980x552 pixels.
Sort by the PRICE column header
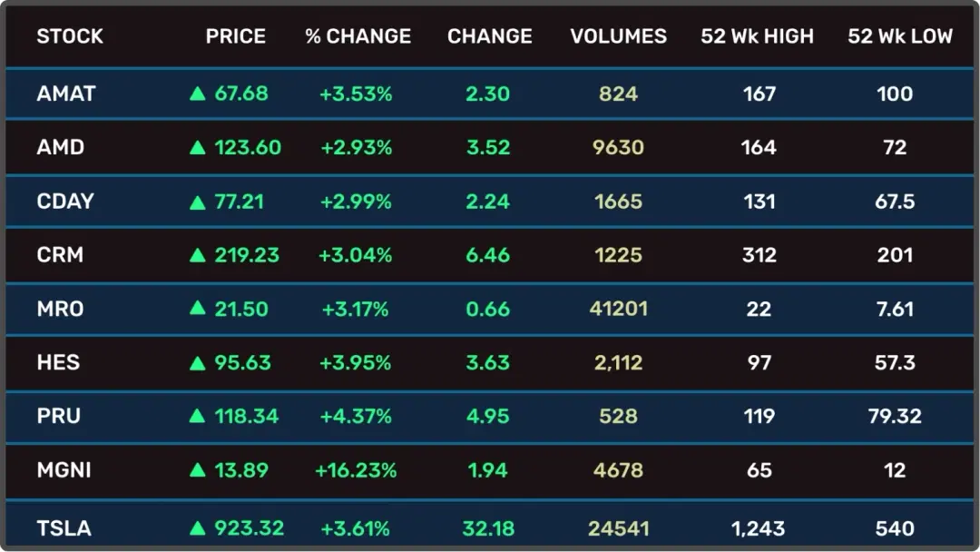(236, 36)
